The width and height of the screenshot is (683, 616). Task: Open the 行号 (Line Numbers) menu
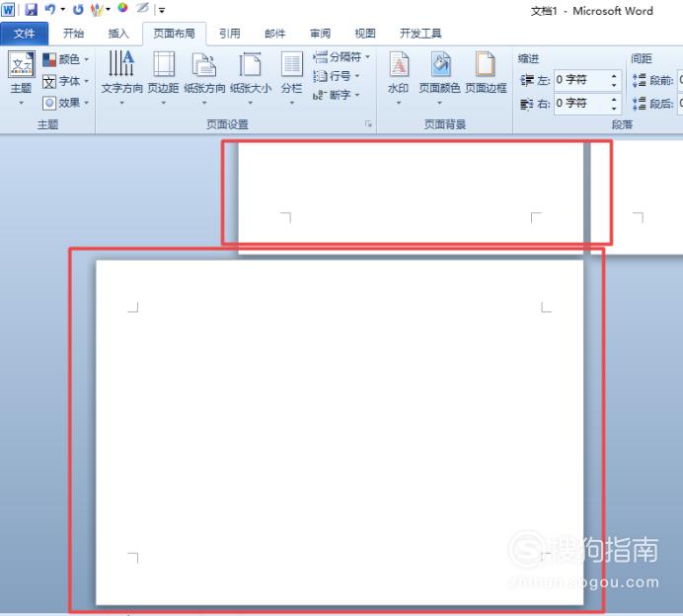point(337,76)
